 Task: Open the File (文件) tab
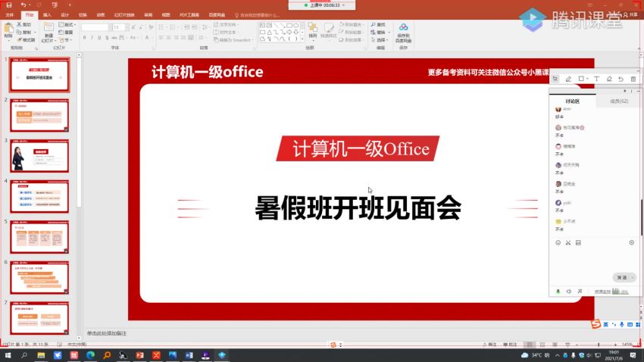pos(9,15)
